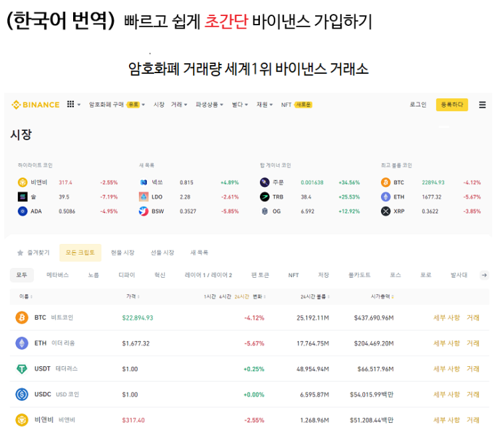Click the XRP coin icon
Screen dimensions: 494x448
coord(386,211)
